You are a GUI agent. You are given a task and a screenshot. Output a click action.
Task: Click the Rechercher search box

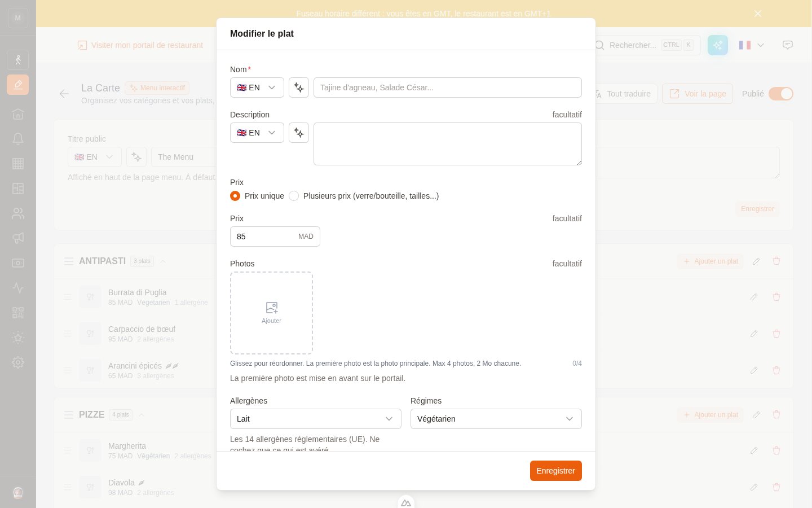click(646, 45)
